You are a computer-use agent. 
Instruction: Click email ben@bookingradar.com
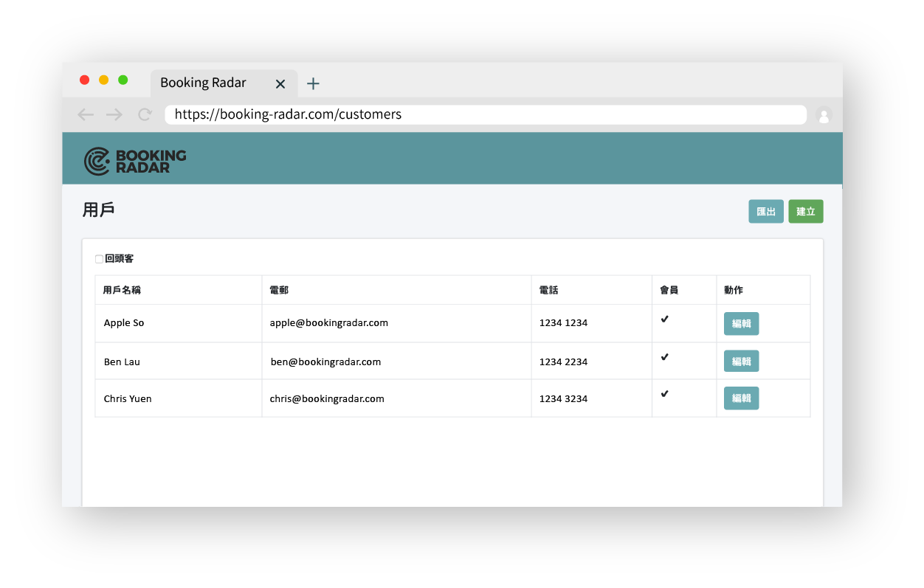(x=325, y=362)
